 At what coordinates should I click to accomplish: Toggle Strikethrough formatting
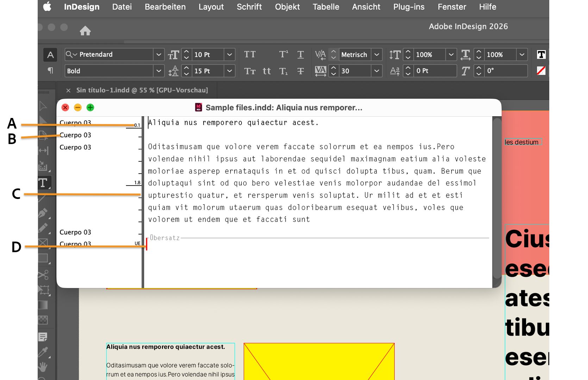point(300,71)
